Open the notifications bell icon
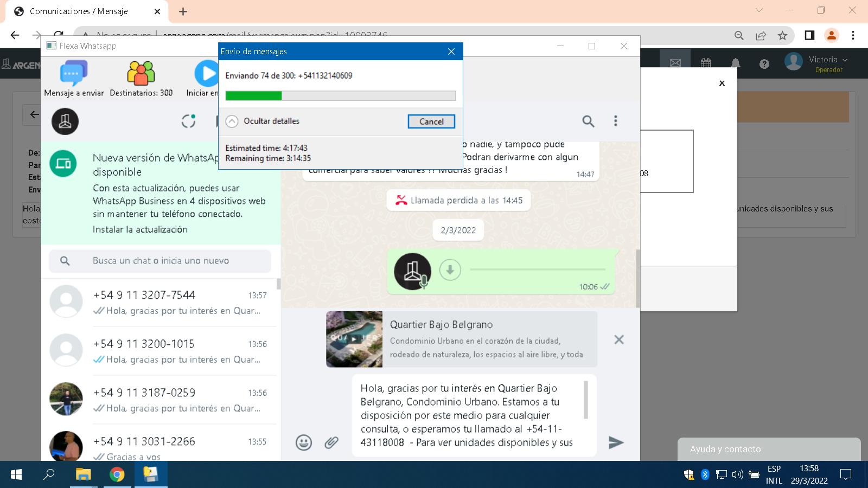868x488 pixels. 736,63
